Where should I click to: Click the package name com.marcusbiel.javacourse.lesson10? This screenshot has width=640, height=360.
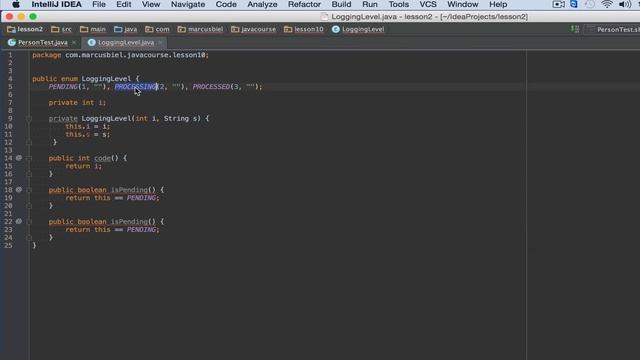(135, 55)
